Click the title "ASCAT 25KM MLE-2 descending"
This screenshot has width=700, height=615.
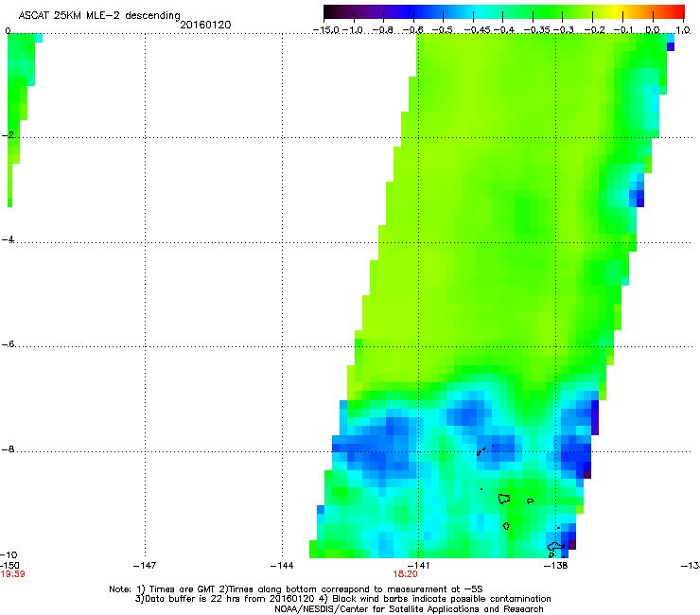[x=99, y=16]
